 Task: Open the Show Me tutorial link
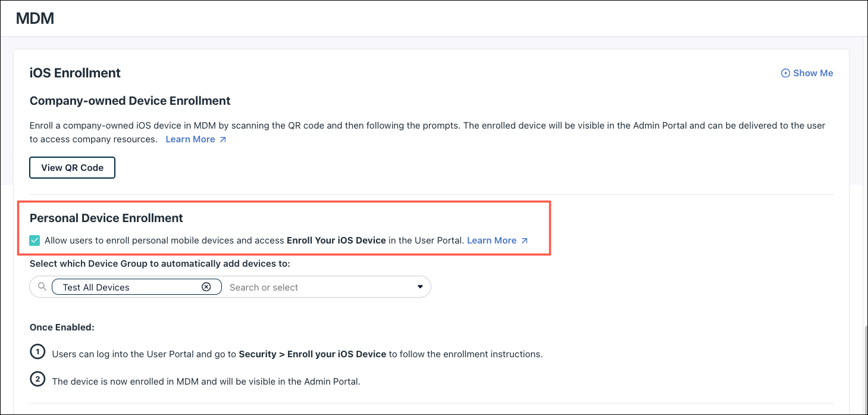[x=813, y=73]
